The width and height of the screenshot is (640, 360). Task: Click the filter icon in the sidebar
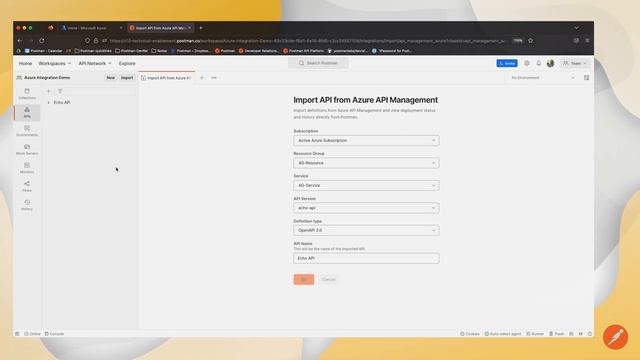point(60,91)
